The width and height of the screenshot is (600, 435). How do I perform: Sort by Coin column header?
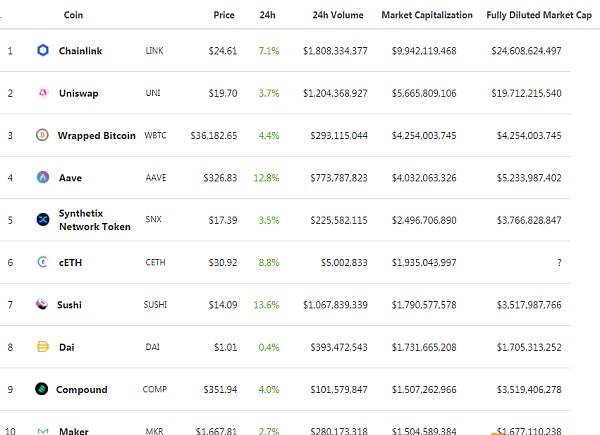click(x=73, y=15)
